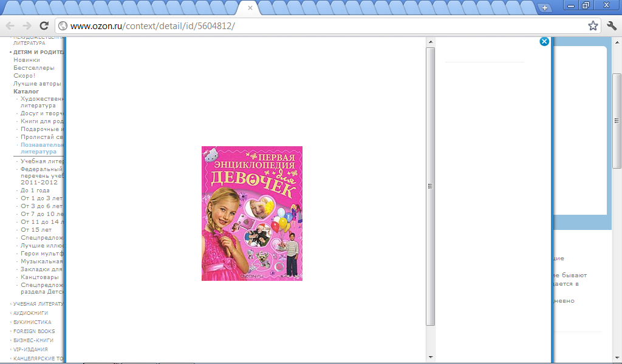The width and height of the screenshot is (622, 364).
Task: Open the Лучшие авторы link
Action: 37,84
